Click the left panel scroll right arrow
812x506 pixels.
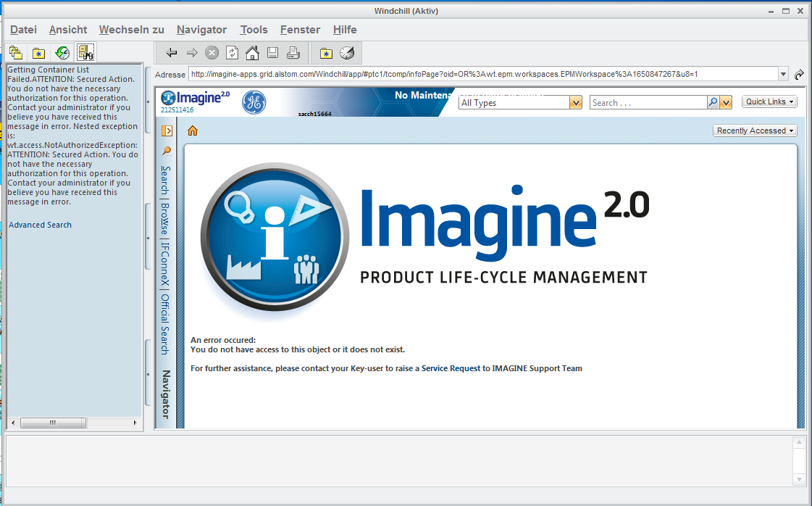point(135,423)
